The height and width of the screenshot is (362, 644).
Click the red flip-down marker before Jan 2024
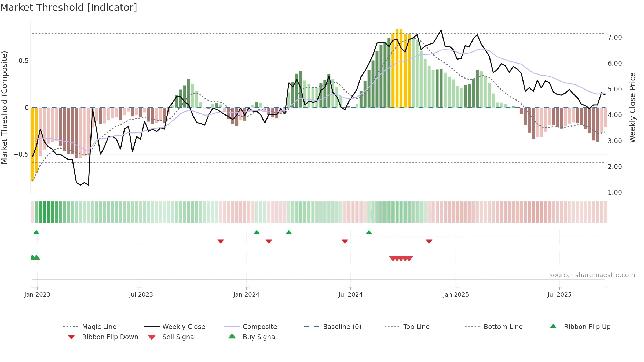221,242
